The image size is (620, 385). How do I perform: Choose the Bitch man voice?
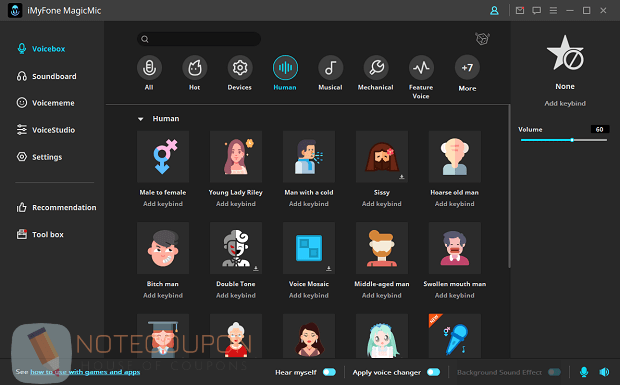tap(163, 248)
